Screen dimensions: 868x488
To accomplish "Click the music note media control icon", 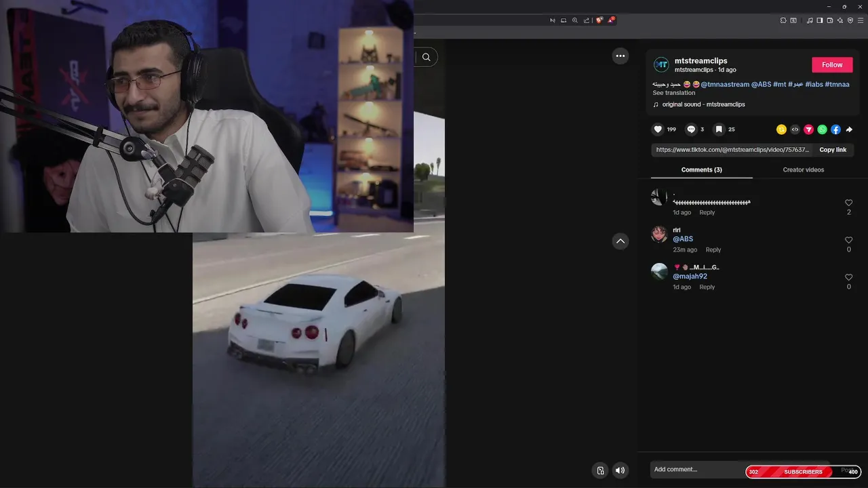I will click(x=810, y=20).
